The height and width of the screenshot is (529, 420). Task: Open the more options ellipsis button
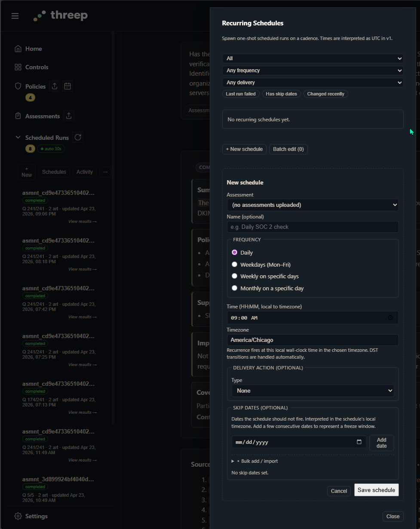(105, 172)
